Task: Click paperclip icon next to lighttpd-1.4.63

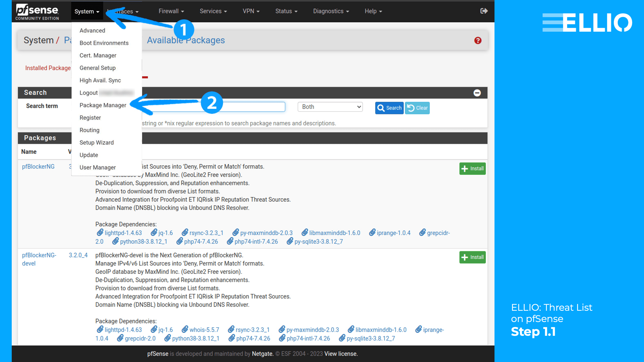Action: (x=100, y=233)
